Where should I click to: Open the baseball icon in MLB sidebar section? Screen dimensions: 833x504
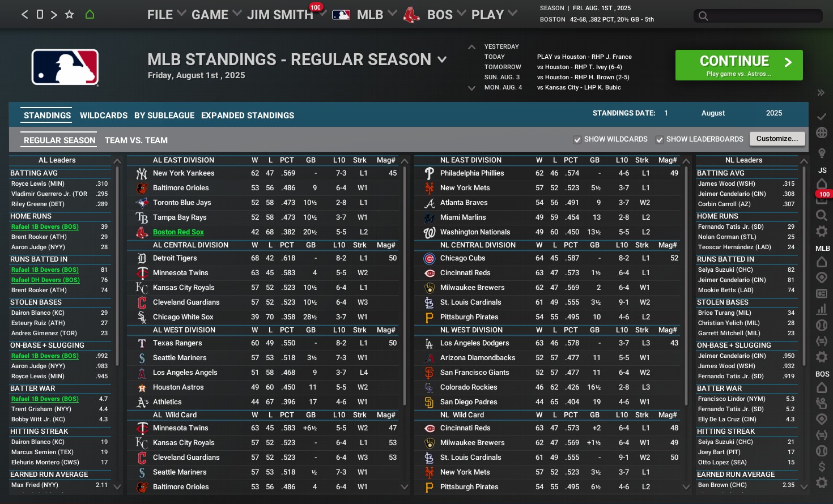coord(822,326)
